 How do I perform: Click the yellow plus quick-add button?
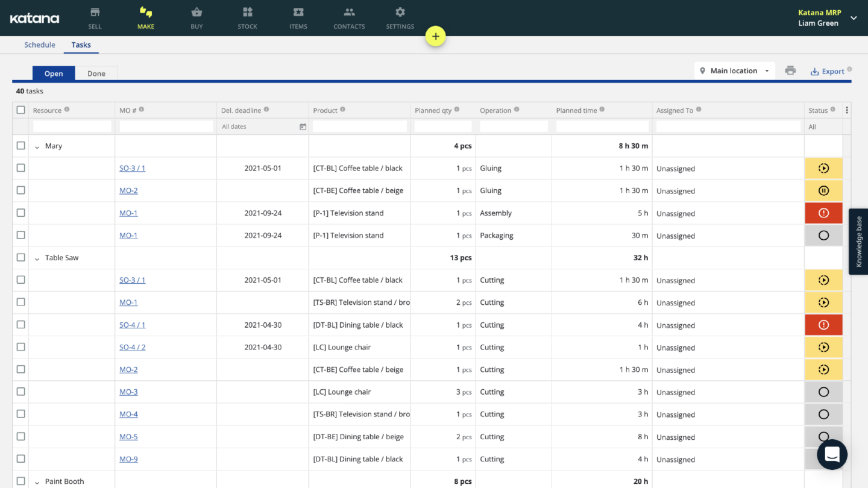[x=435, y=37]
